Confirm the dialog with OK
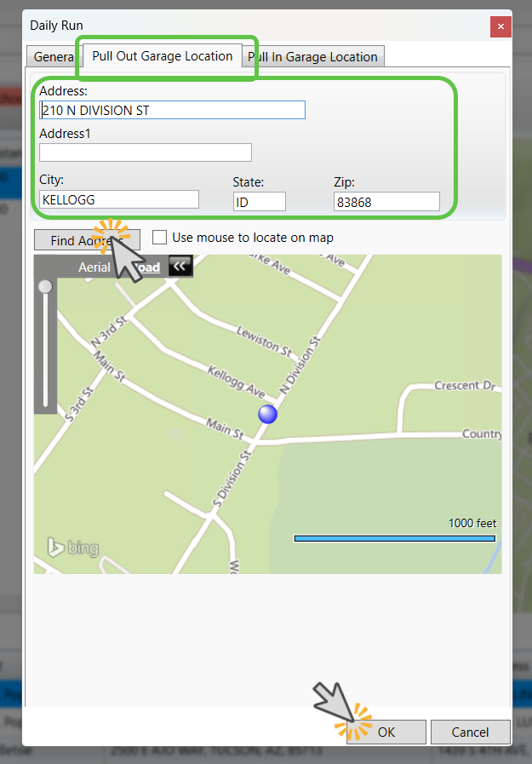Screen dimensions: 532x764 click(x=386, y=732)
